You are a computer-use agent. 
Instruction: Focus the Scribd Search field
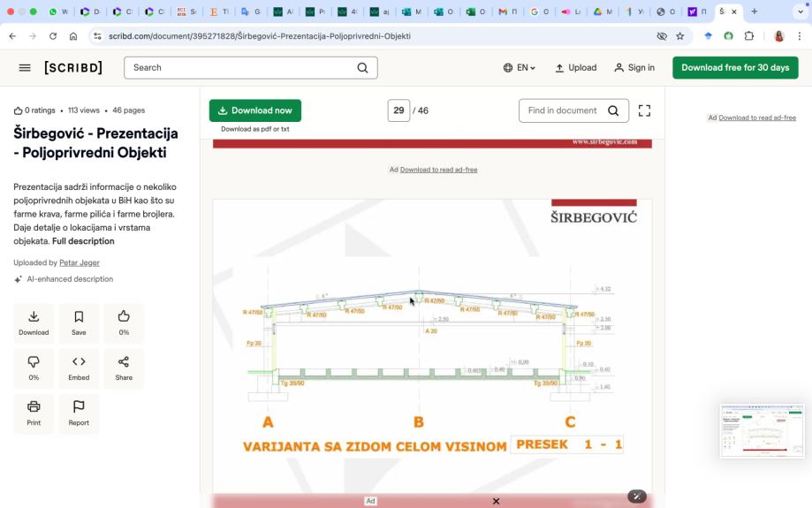pyautogui.click(x=251, y=68)
